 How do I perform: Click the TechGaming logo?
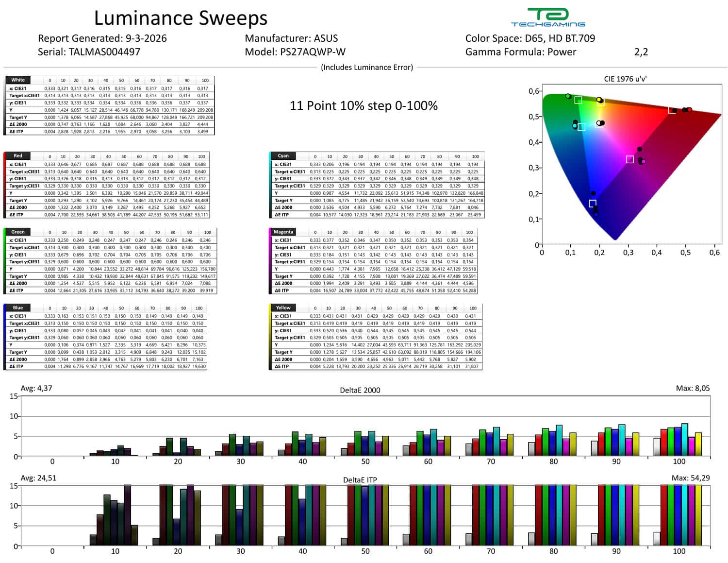coord(548,17)
